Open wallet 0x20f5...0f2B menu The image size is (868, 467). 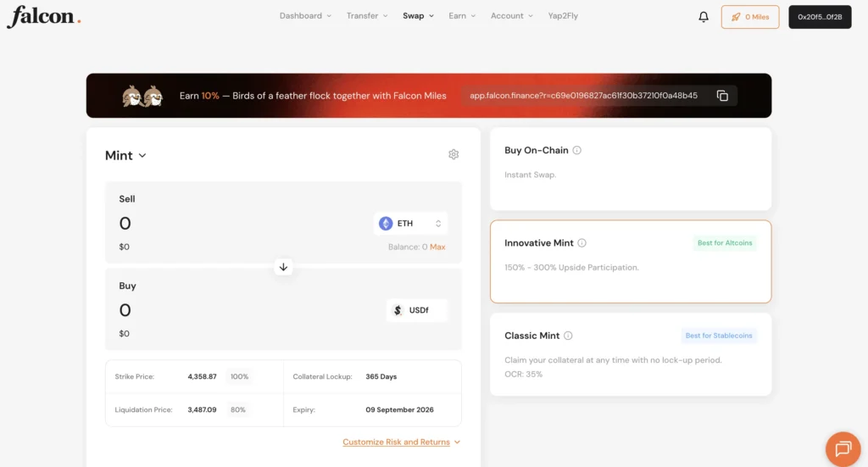coord(820,17)
